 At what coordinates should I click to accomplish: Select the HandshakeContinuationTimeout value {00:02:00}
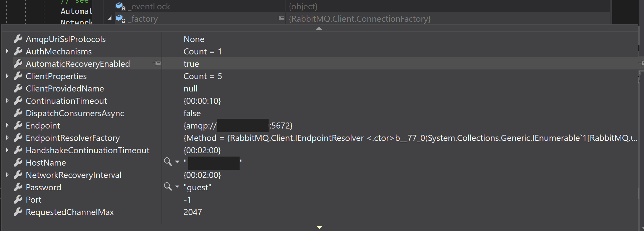pyautogui.click(x=202, y=150)
